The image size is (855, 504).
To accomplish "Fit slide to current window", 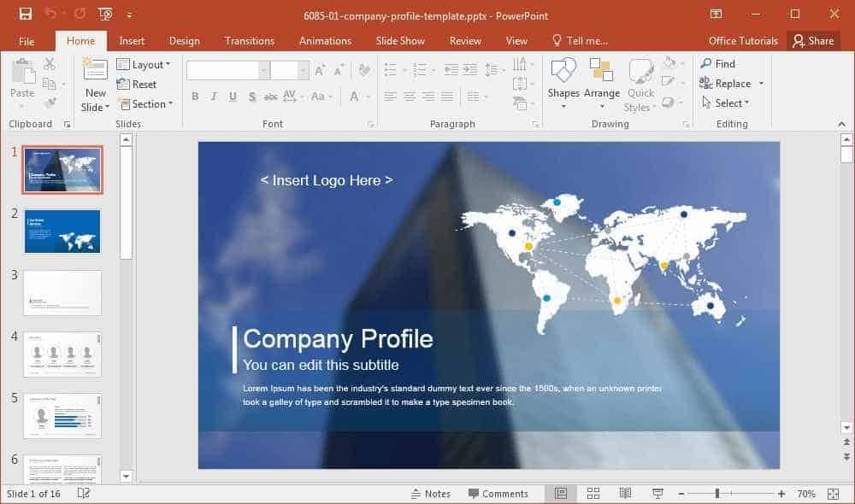I will 833,494.
